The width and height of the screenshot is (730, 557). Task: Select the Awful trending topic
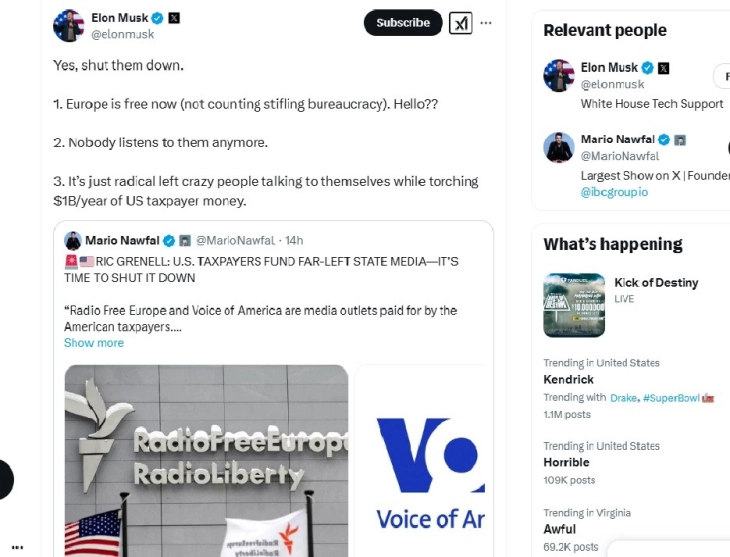point(559,529)
